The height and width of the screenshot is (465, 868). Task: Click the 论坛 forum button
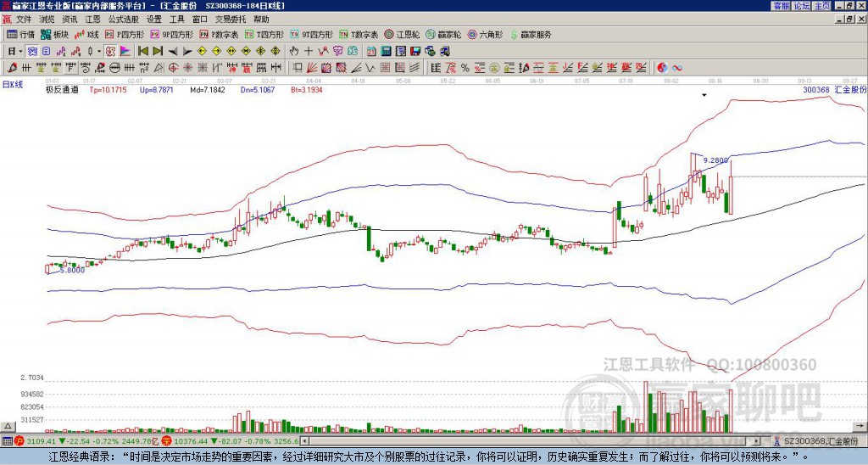click(x=802, y=6)
